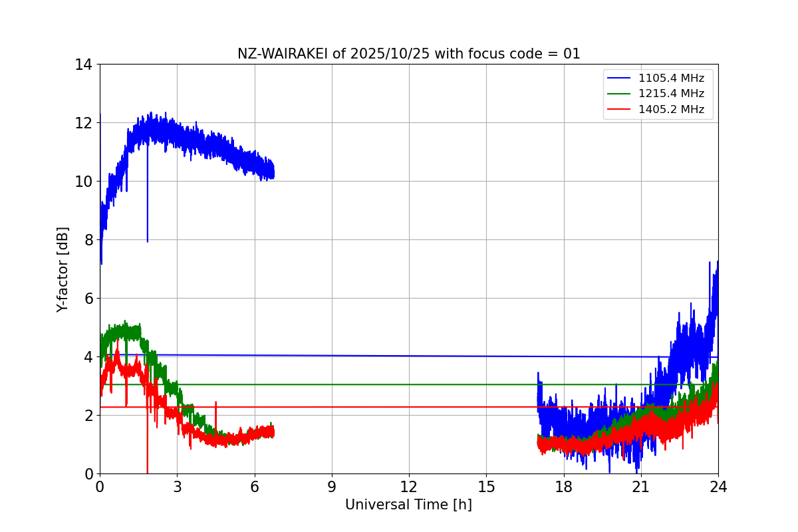Click x-axis tick label 18
Screen dimensions: 798x532
point(564,486)
